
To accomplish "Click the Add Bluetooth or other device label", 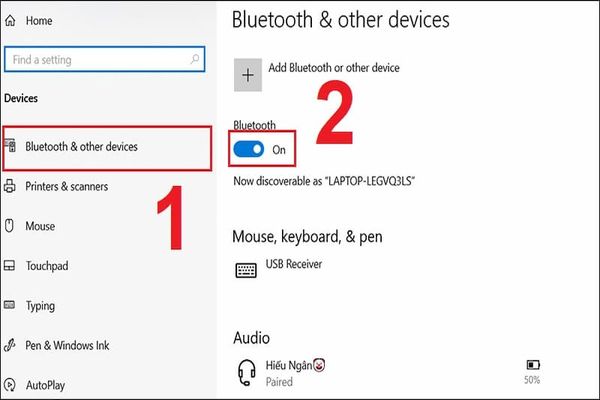I will [x=334, y=68].
